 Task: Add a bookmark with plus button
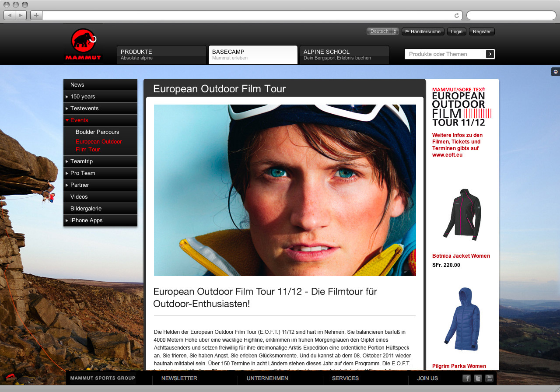coord(36,15)
